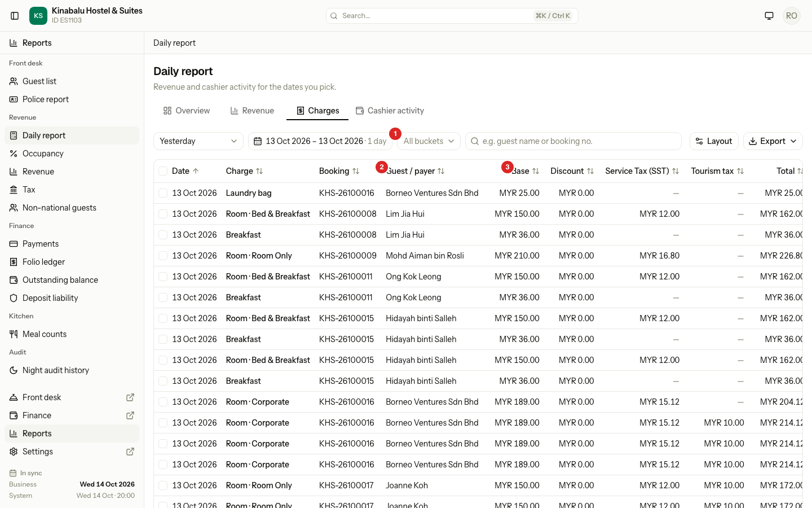Open Meal counts in sidebar
This screenshot has width=812, height=508.
72,334
